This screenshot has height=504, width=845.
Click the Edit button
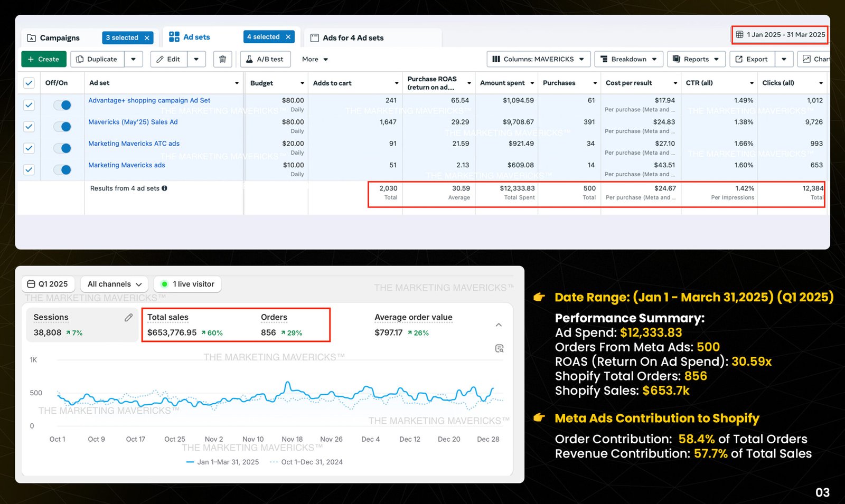click(x=168, y=59)
